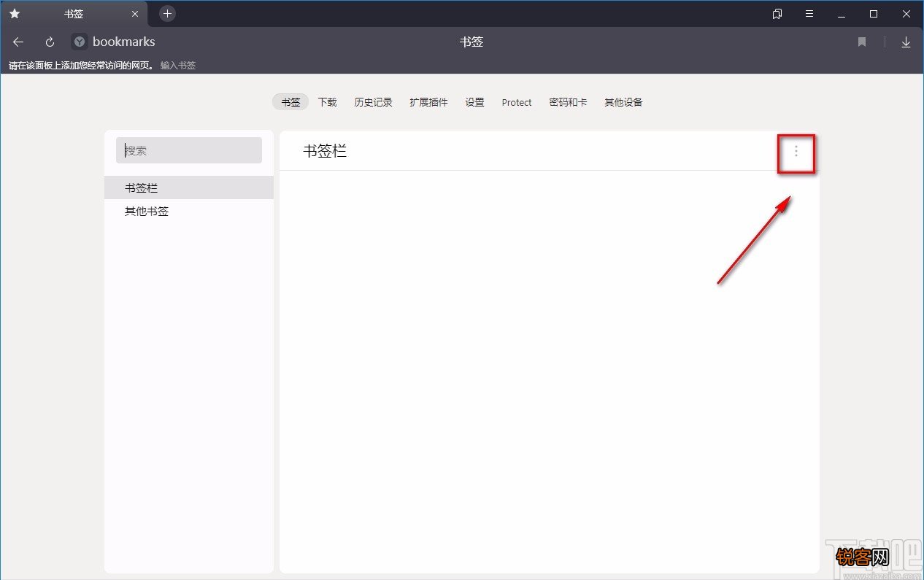Minimize the browser window
Screen dimensions: 924x580
[x=842, y=14]
